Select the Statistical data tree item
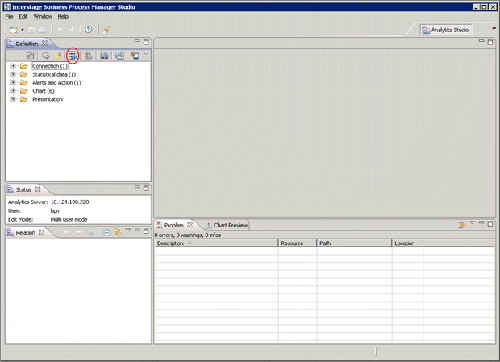500x362 pixels. click(54, 74)
